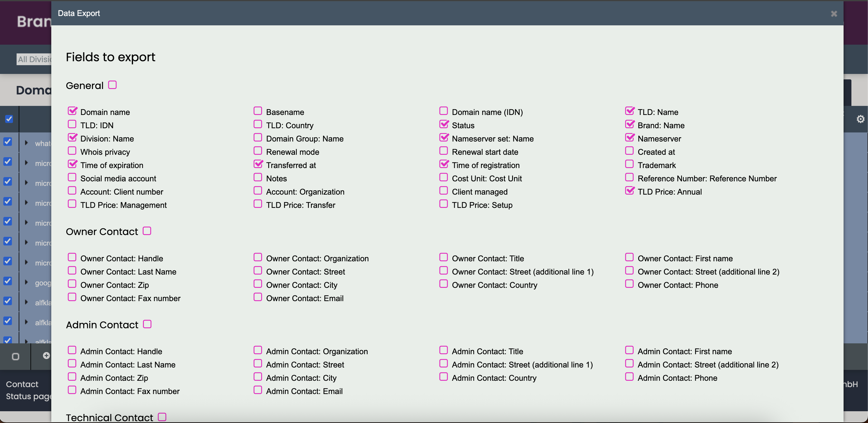Toggle the select-all rows checkbox in the table header
This screenshot has height=423, width=868.
coord(9,119)
